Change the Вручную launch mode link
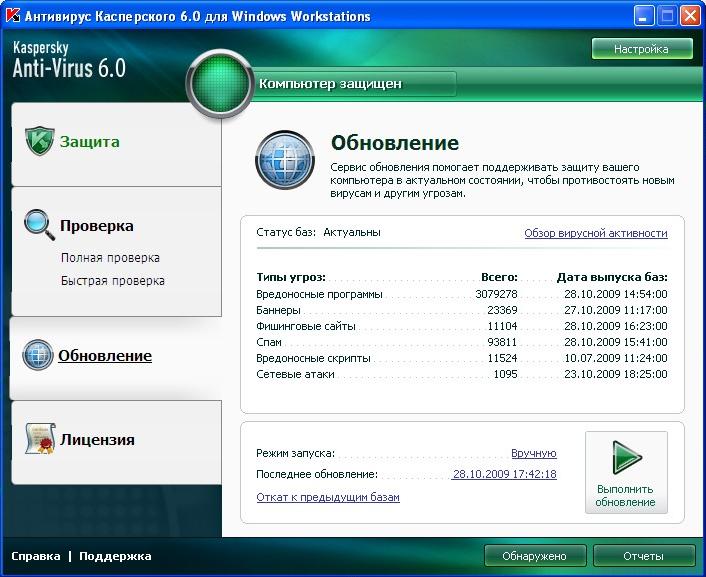This screenshot has height=577, width=706. click(x=534, y=453)
